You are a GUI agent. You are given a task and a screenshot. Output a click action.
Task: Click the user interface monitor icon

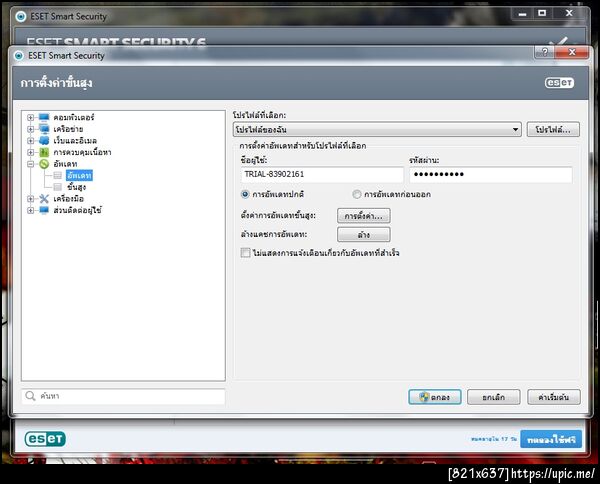point(44,210)
